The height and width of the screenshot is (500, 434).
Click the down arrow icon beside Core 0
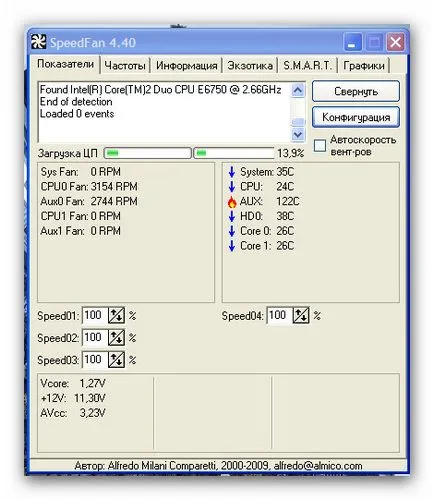pos(232,231)
